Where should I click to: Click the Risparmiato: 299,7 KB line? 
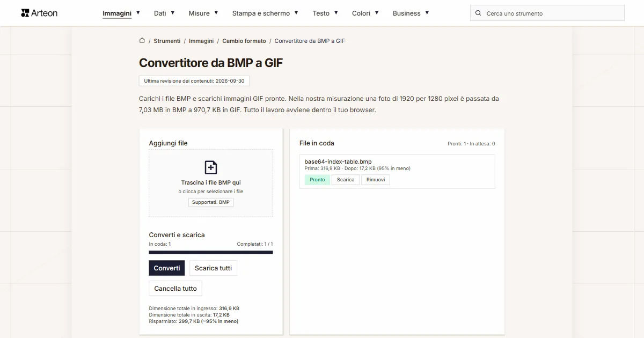pyautogui.click(x=194, y=321)
